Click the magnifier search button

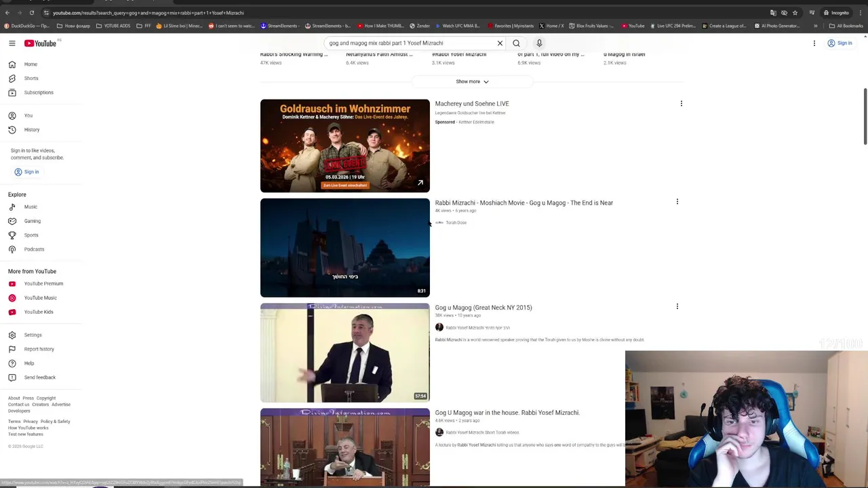[516, 43]
